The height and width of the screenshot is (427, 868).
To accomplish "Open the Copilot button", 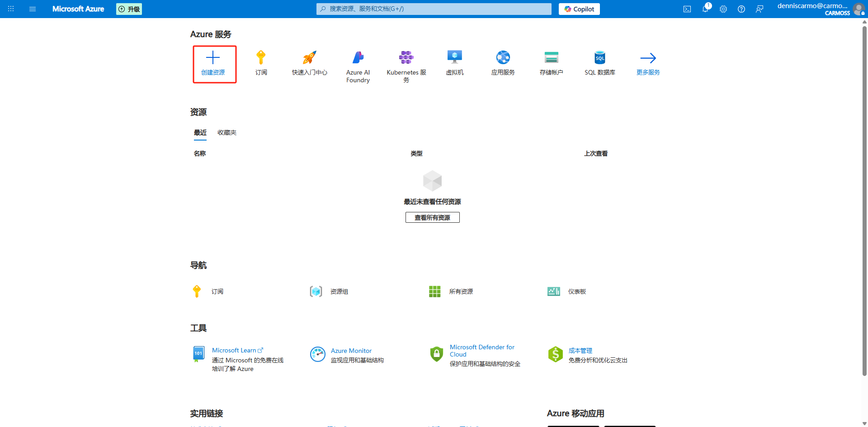I will 579,9.
